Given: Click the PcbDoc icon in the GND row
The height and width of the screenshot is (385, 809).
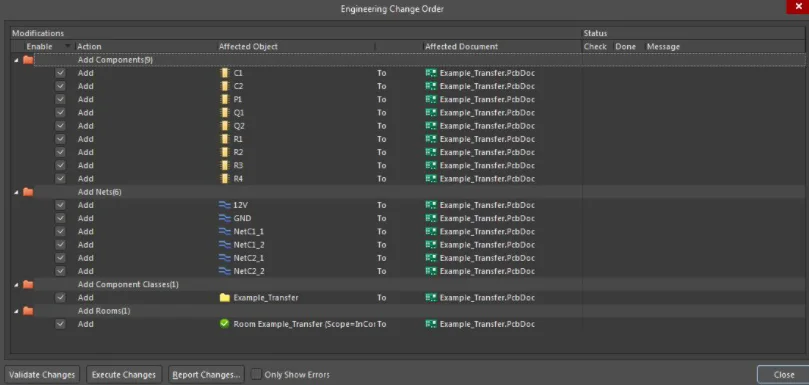Looking at the screenshot, I should [x=431, y=218].
